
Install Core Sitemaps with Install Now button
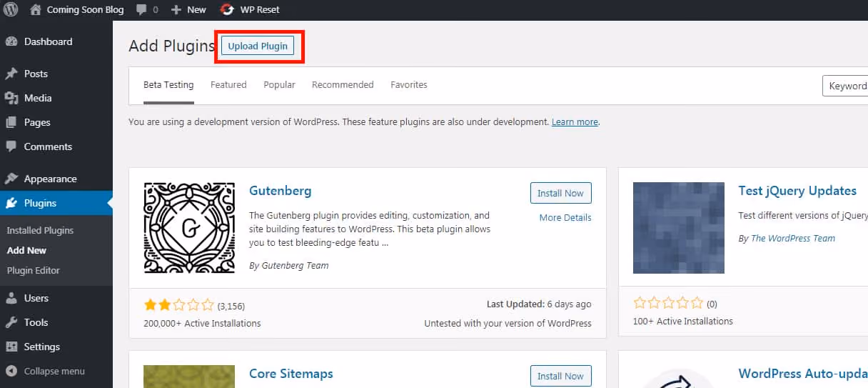560,377
